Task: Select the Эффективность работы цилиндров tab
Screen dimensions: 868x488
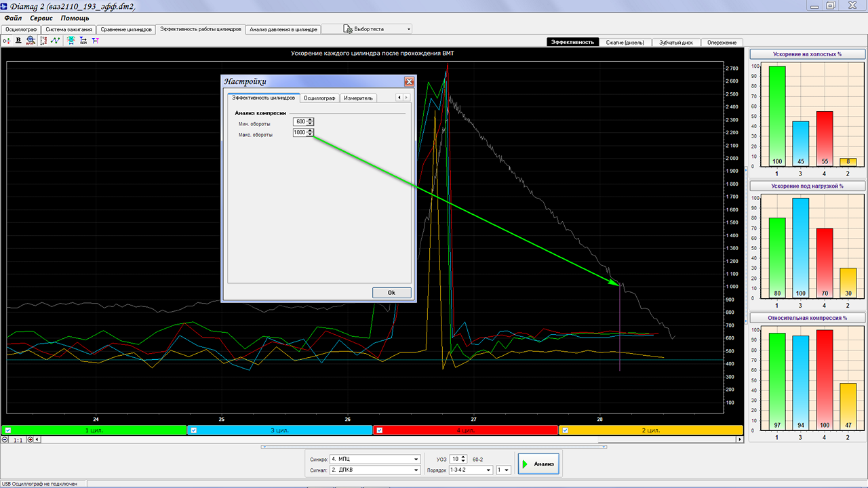Action: pos(200,30)
